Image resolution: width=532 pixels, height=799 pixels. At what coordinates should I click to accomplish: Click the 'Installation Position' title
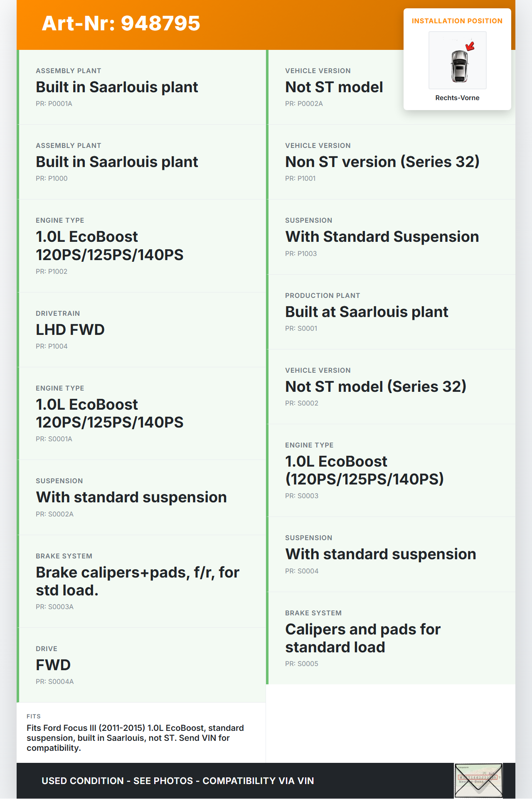click(457, 21)
